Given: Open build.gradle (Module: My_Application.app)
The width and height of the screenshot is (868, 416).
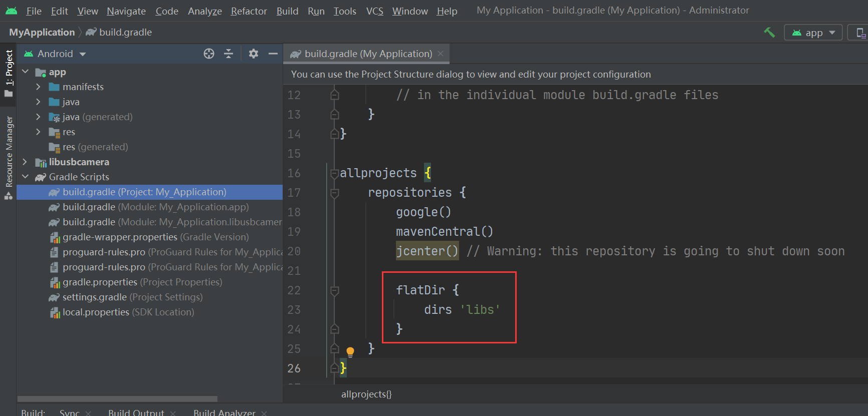Looking at the screenshot, I should (x=155, y=207).
